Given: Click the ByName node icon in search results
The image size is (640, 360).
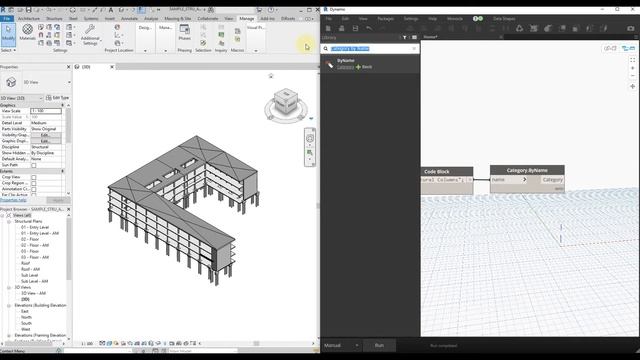Looking at the screenshot, I should 329,64.
